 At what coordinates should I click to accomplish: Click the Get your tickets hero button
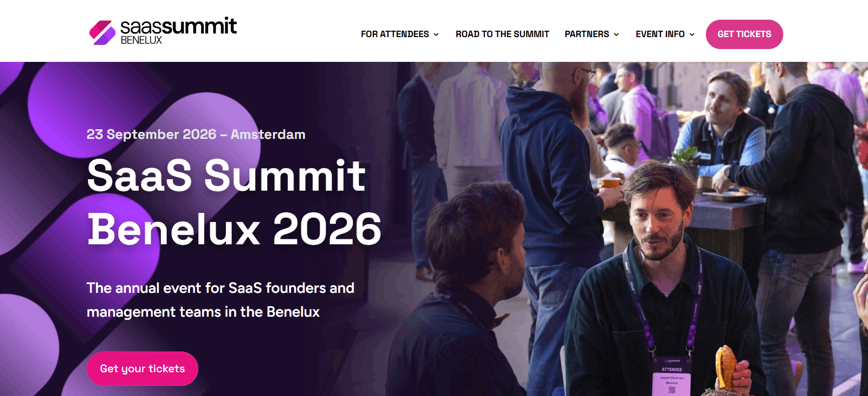pos(142,368)
